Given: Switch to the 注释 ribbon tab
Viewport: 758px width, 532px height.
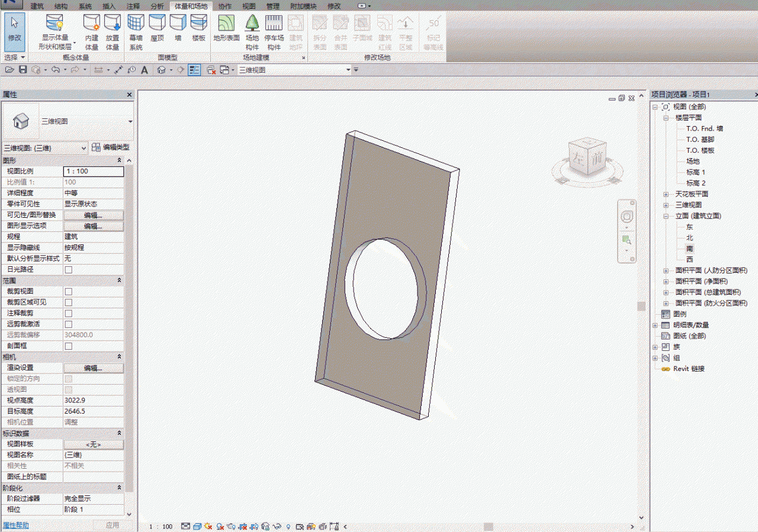Looking at the screenshot, I should 133,7.
